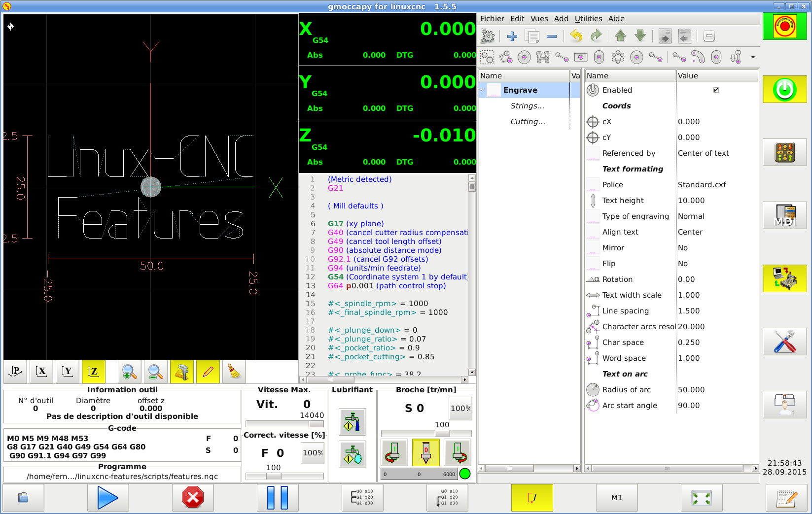
Task: Select Cutting... tree item
Action: click(528, 122)
